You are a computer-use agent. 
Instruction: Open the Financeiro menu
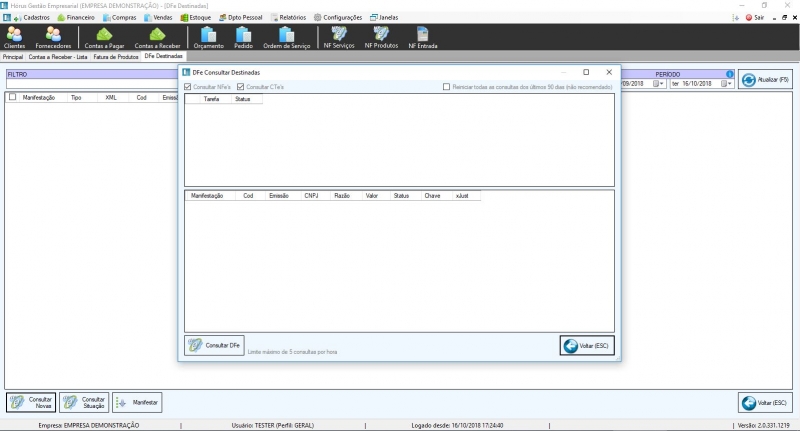(76, 17)
